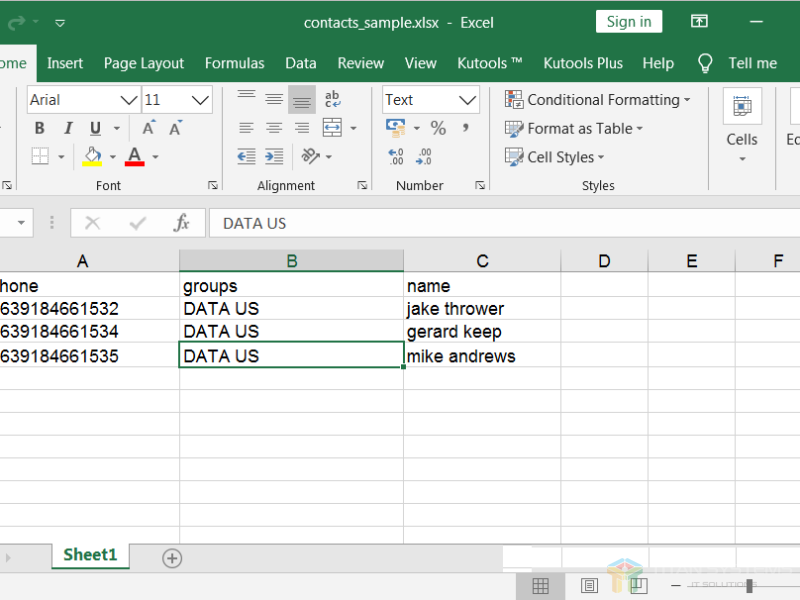800x600 pixels.
Task: Open the font size dropdown
Action: 200,100
